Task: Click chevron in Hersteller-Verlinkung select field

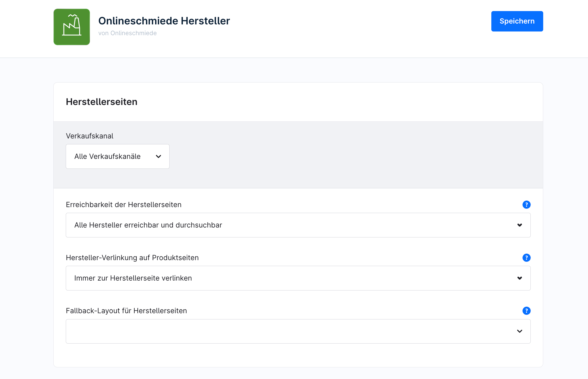Action: [x=520, y=278]
